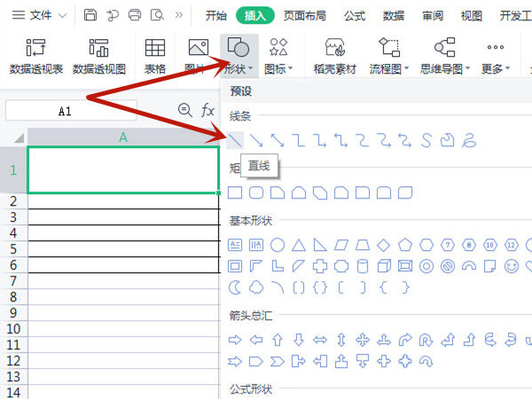
Task: Expand more quick access tools chevron
Action: click(x=179, y=15)
